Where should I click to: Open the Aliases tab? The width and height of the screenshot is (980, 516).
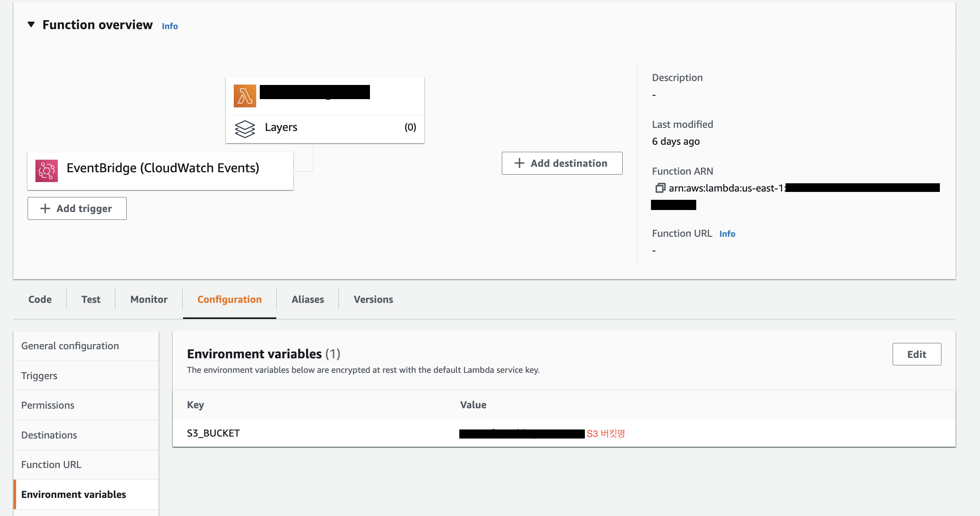(308, 299)
